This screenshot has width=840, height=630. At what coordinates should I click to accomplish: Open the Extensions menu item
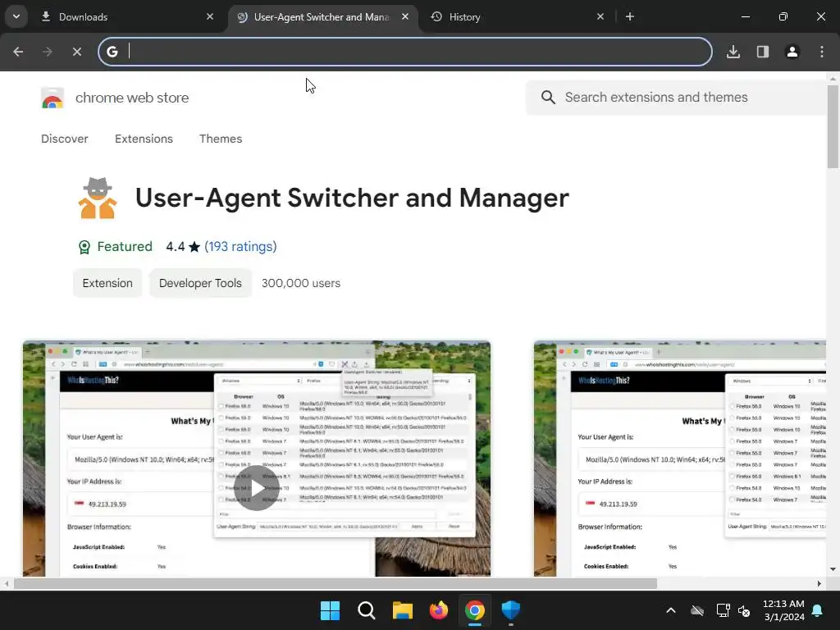[144, 139]
